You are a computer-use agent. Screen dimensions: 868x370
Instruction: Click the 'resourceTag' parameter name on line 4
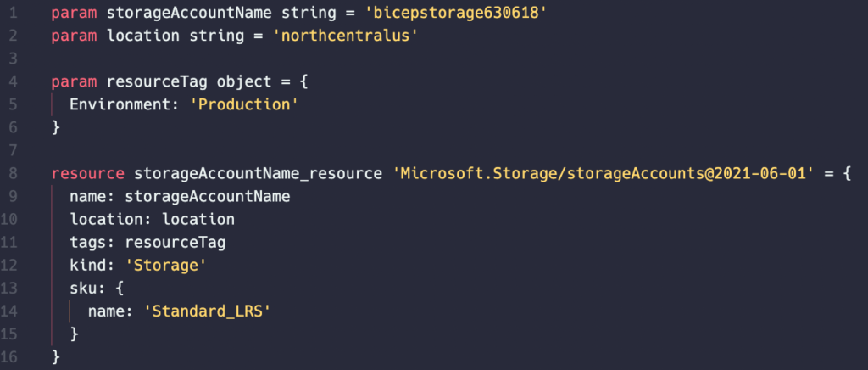[x=157, y=82]
